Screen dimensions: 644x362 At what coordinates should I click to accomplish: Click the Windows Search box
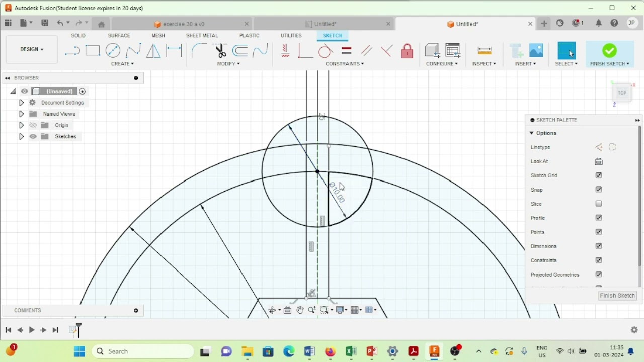143,351
